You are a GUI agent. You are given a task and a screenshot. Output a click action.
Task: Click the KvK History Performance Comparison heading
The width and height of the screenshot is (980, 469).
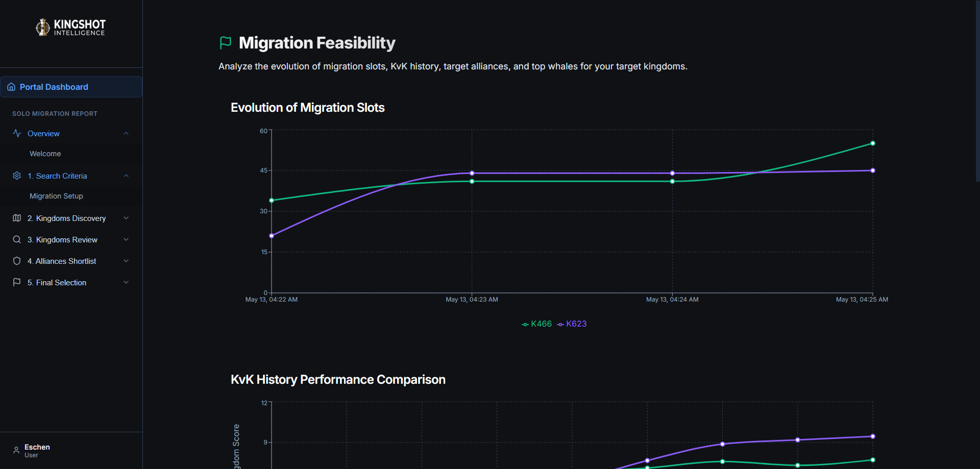(x=338, y=380)
